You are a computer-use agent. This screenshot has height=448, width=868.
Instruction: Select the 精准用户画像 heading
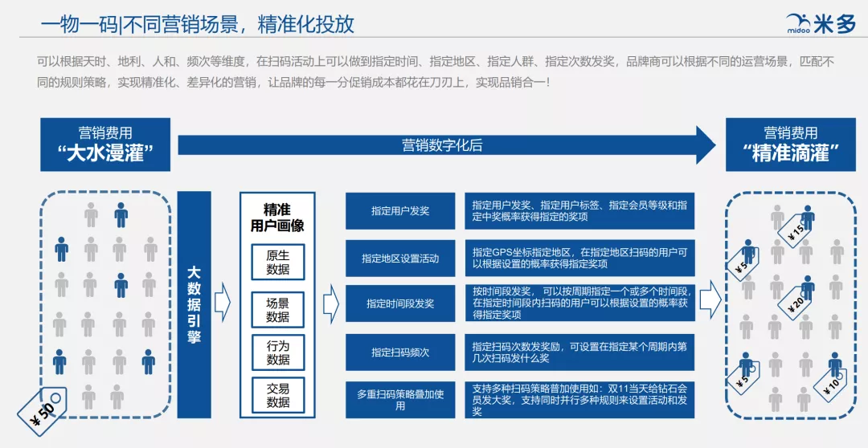click(x=277, y=218)
